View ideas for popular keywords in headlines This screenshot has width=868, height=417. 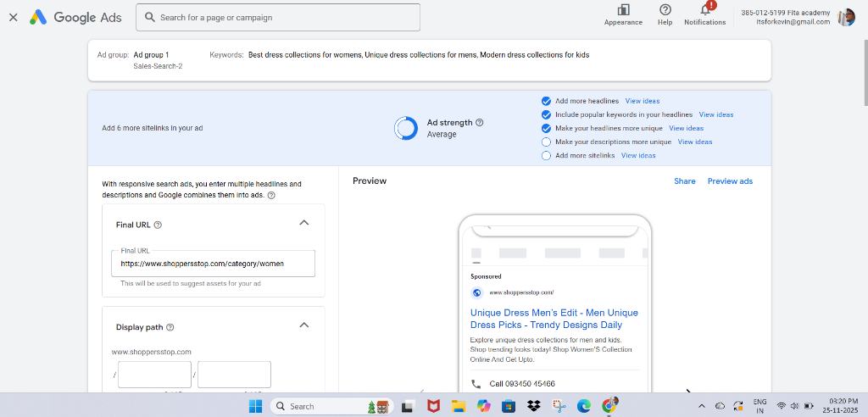pos(716,114)
